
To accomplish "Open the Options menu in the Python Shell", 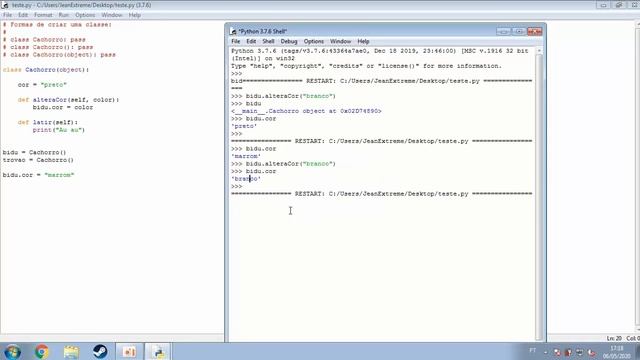I will point(313,41).
